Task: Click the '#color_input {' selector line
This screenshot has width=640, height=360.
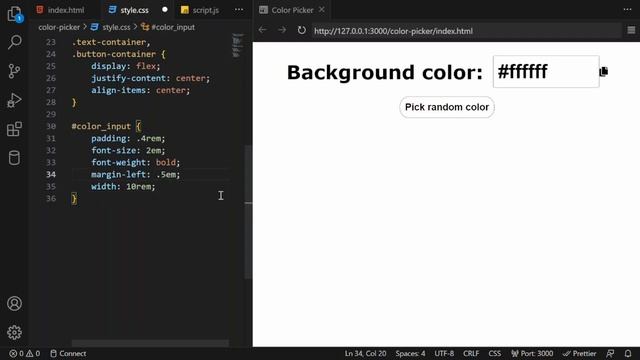Action: 106,126
